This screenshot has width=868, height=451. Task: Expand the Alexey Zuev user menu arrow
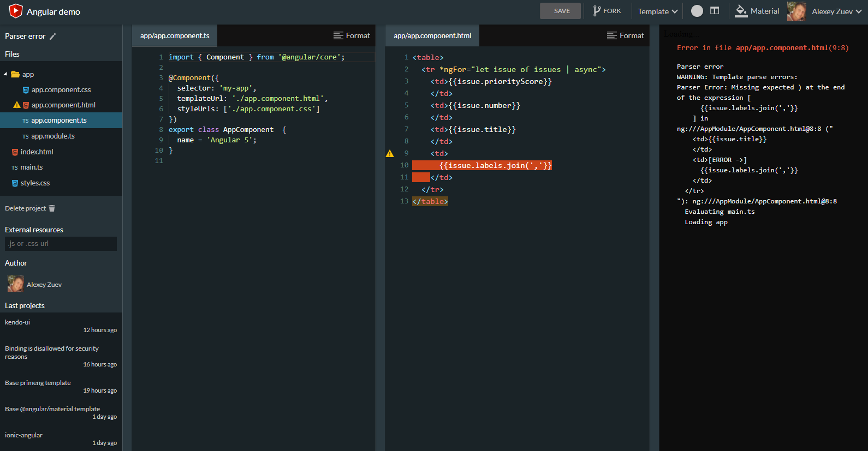pos(859,11)
